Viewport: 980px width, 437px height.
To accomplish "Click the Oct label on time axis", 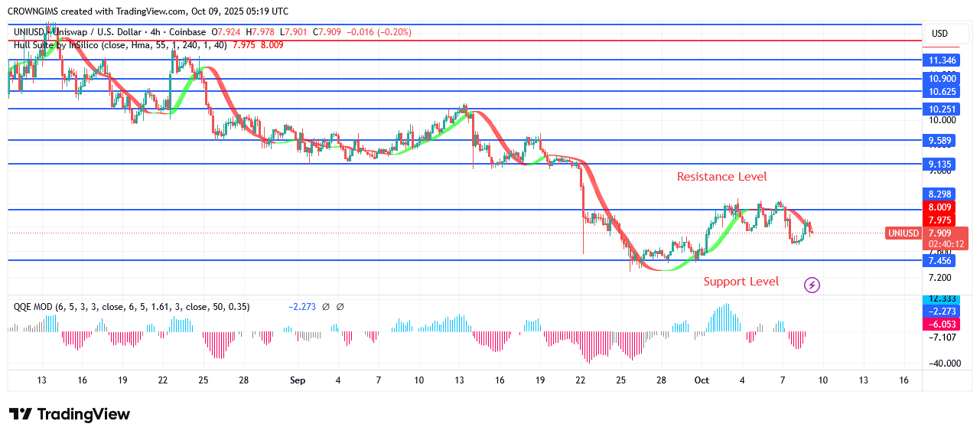I will (701, 380).
